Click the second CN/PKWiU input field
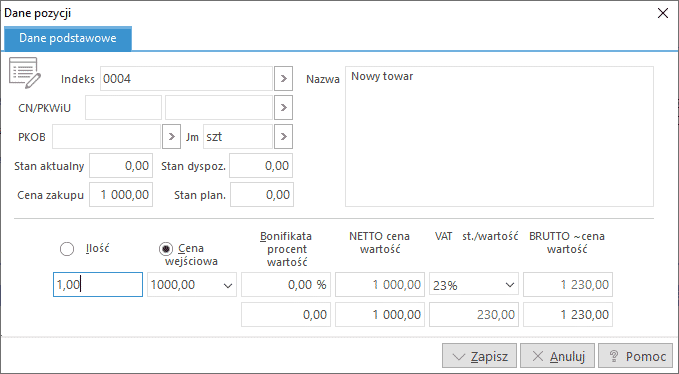The height and width of the screenshot is (374, 679). point(219,107)
